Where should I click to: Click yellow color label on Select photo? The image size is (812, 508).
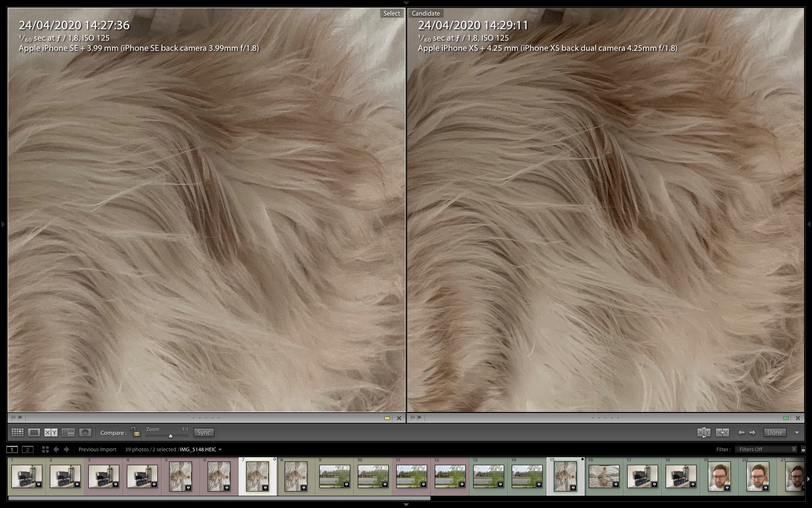[x=387, y=418]
